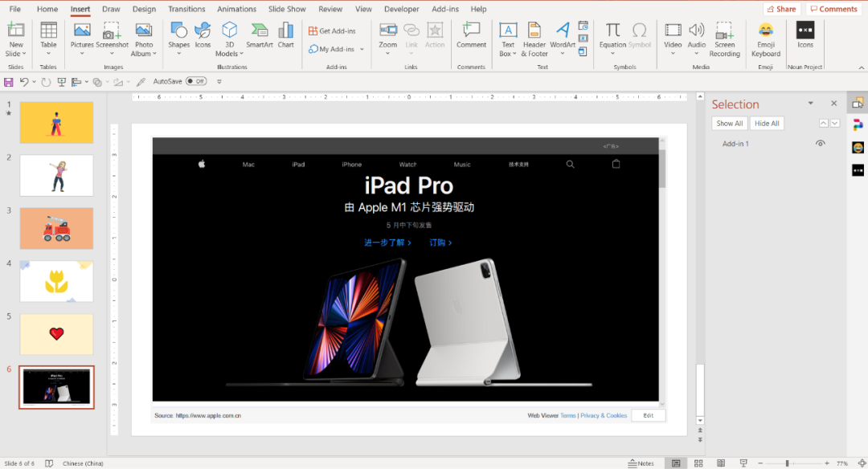
Task: Adjust the zoom slider in status bar
Action: 786,463
